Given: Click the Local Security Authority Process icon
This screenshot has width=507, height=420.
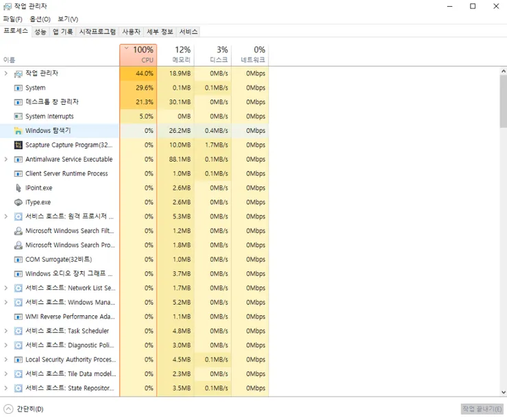Looking at the screenshot, I should [x=18, y=360].
